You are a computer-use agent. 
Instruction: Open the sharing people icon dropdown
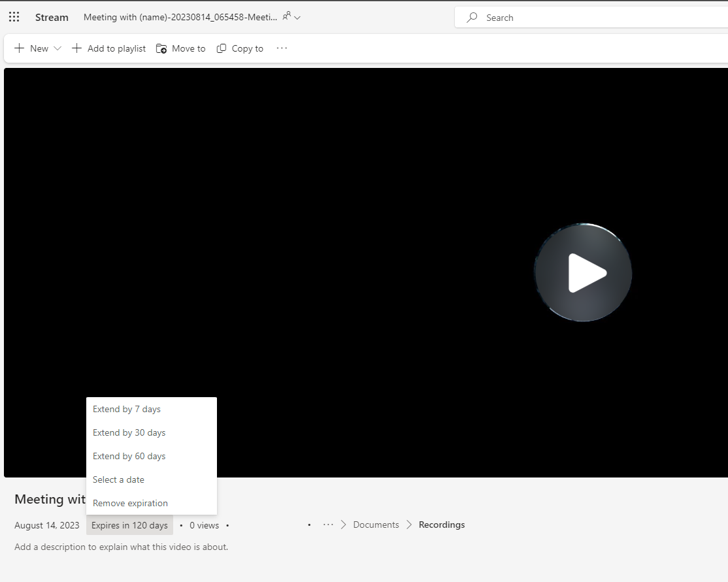pos(291,17)
